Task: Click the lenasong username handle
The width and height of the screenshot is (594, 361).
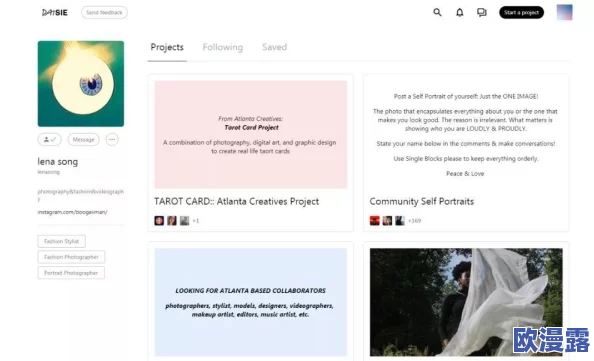Action: [48, 172]
